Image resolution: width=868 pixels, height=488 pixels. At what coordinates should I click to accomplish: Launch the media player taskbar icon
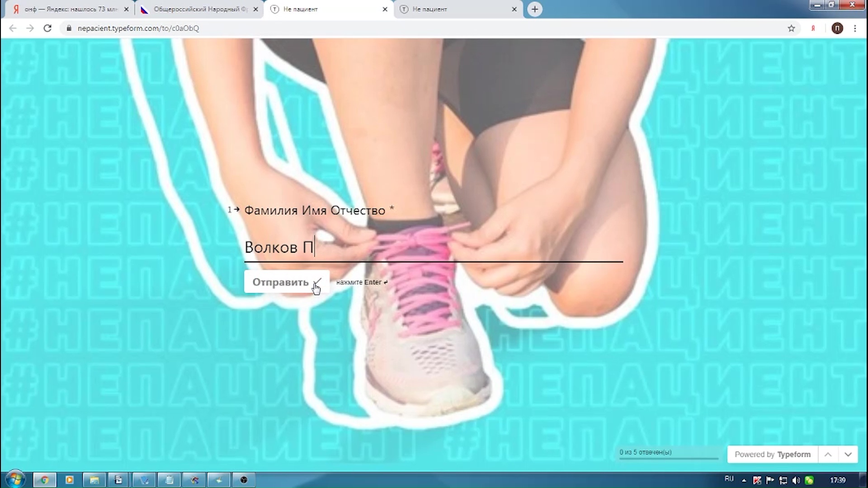tap(70, 480)
